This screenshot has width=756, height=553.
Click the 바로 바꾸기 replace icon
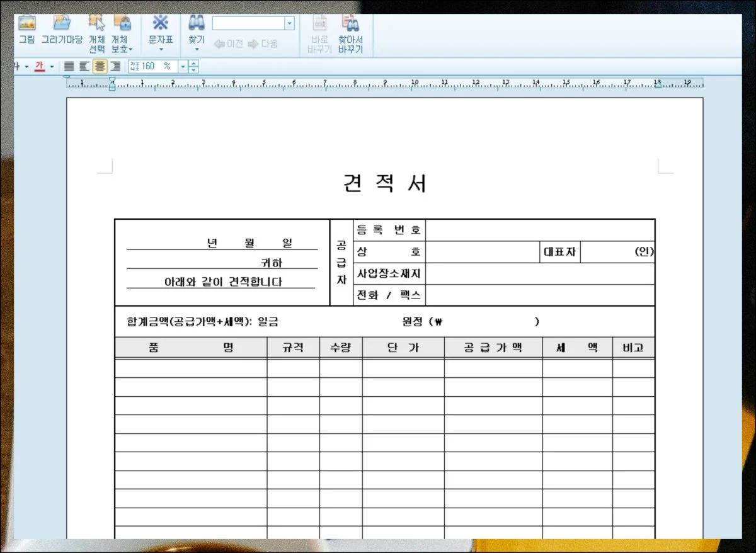(x=319, y=24)
